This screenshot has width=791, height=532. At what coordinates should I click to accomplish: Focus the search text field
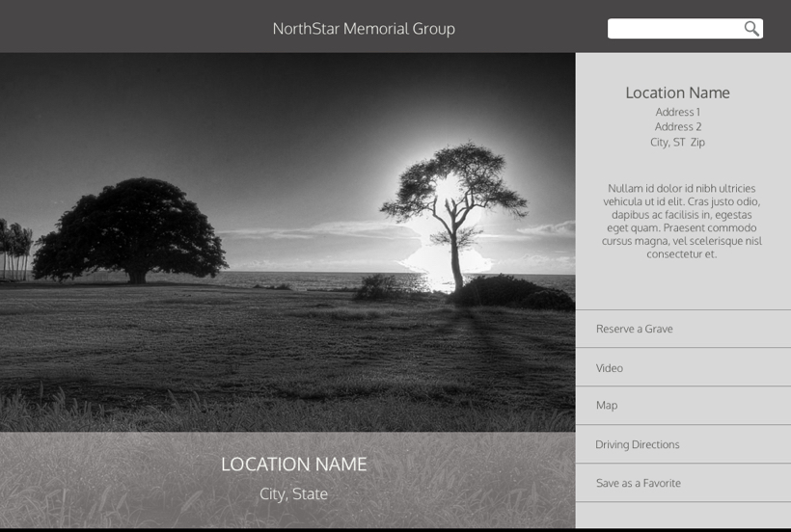pyautogui.click(x=673, y=29)
